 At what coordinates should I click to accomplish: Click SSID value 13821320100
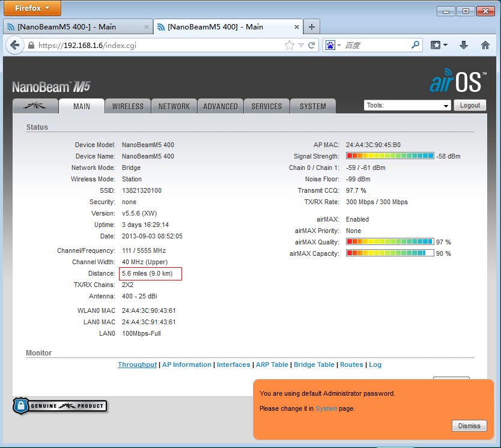[142, 190]
